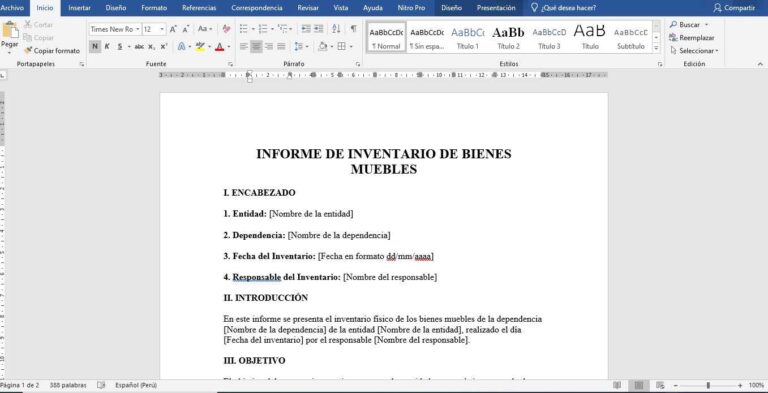Expand the styles gallery with the More arrow
Image resolution: width=768 pixels, height=393 pixels.
(x=656, y=49)
